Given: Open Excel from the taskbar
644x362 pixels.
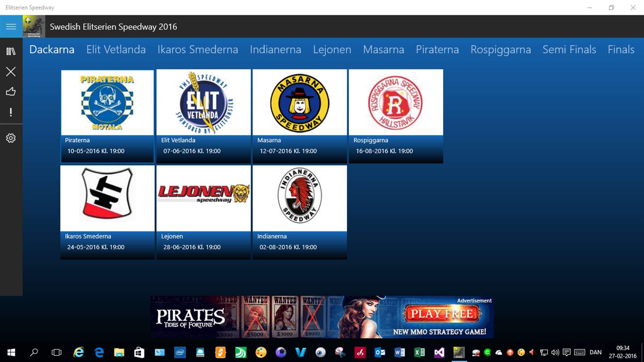Looking at the screenshot, I should [x=419, y=353].
